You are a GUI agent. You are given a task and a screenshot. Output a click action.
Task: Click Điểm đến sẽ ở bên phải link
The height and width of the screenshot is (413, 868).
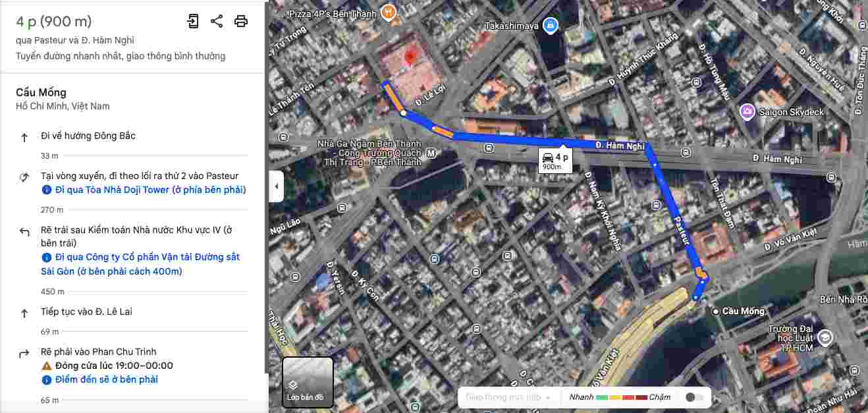[x=107, y=379]
